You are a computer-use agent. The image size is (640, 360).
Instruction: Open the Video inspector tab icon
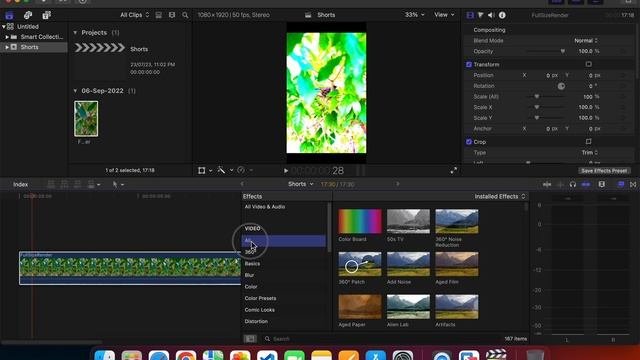coord(470,15)
